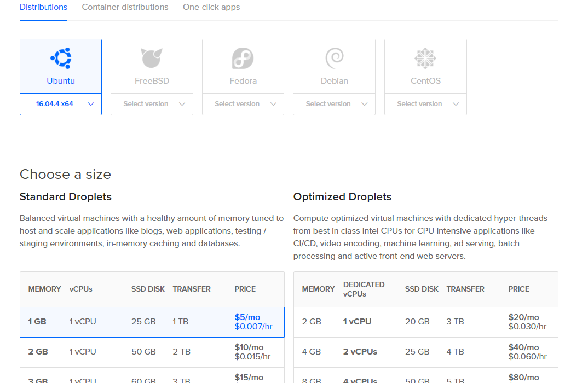This screenshot has height=383, width=588.
Task: Pick the Fedora logo icon
Action: tap(243, 58)
